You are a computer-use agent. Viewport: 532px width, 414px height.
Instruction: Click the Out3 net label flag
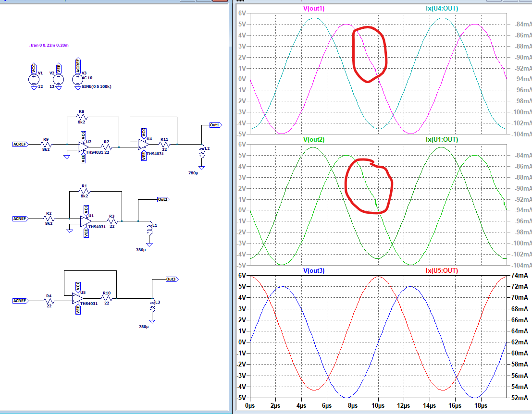click(x=171, y=279)
